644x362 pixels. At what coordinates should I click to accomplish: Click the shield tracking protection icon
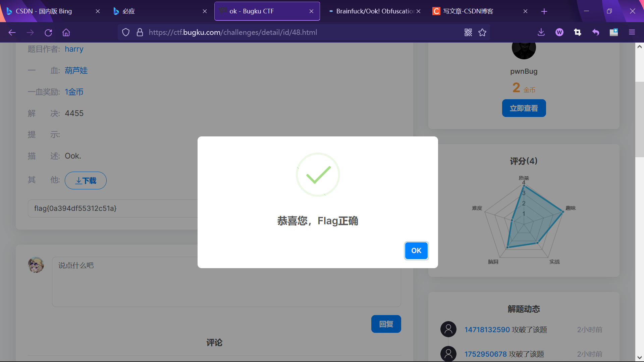pos(125,33)
